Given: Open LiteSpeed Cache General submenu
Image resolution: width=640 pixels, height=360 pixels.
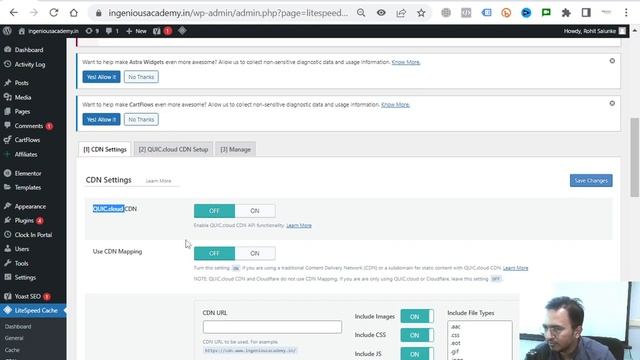Looking at the screenshot, I should coord(14,338).
